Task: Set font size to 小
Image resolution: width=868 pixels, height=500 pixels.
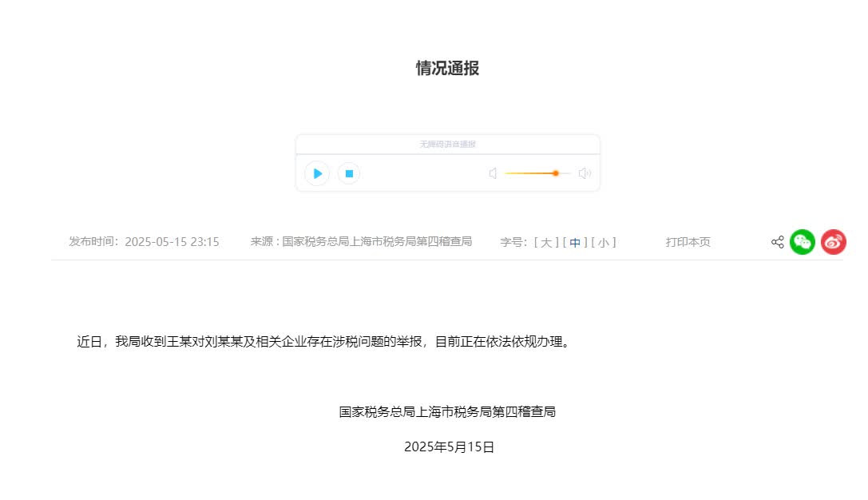Action: click(604, 243)
